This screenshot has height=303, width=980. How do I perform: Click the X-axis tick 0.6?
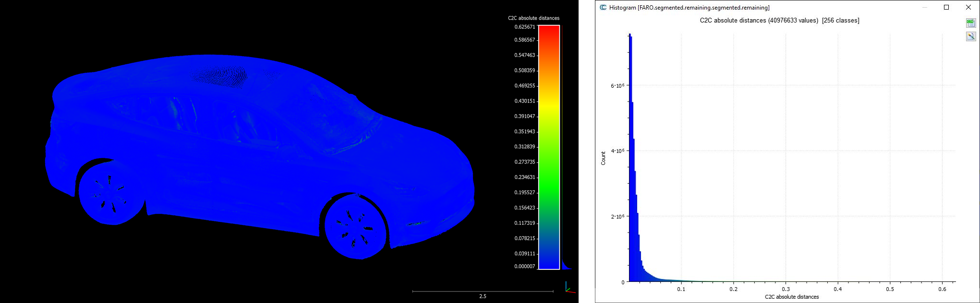click(x=942, y=289)
